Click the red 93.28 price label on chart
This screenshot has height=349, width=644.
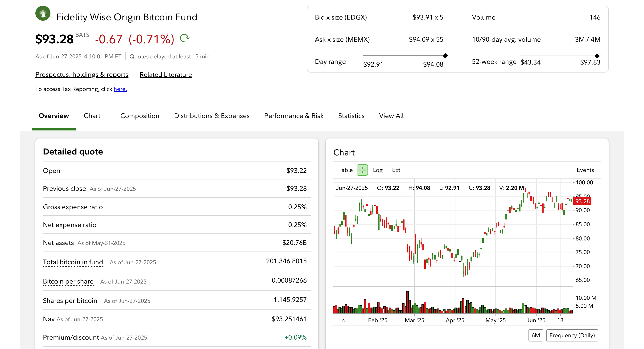pos(582,201)
